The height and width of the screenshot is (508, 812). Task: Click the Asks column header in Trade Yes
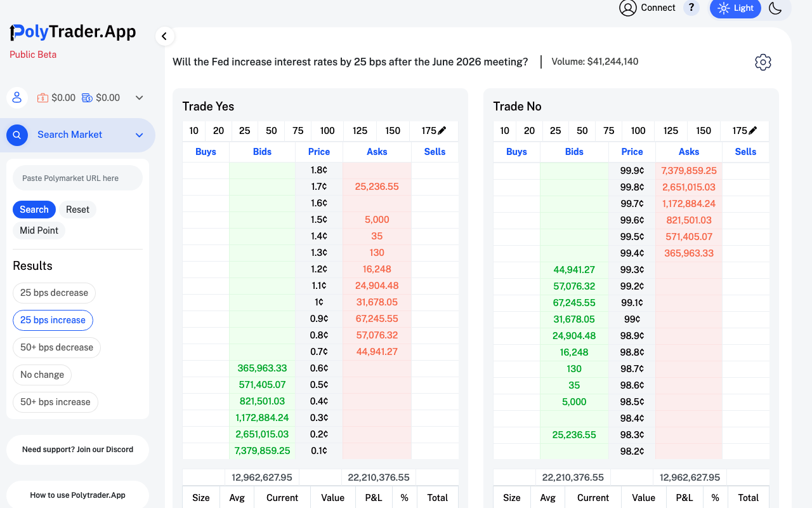(x=377, y=152)
